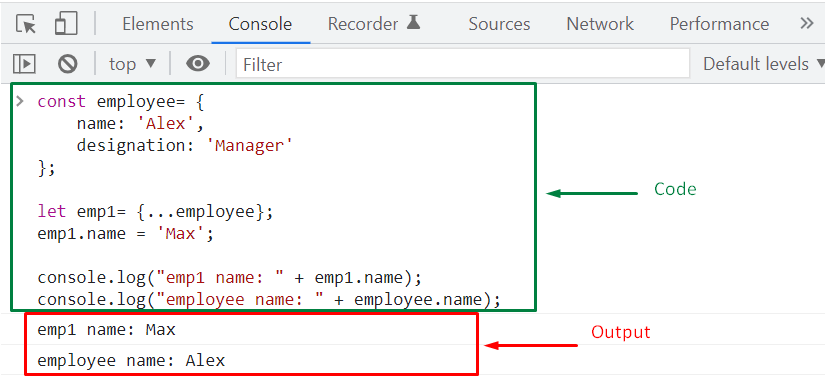
Task: Click the 'const employee= {' line
Action: [x=120, y=102]
